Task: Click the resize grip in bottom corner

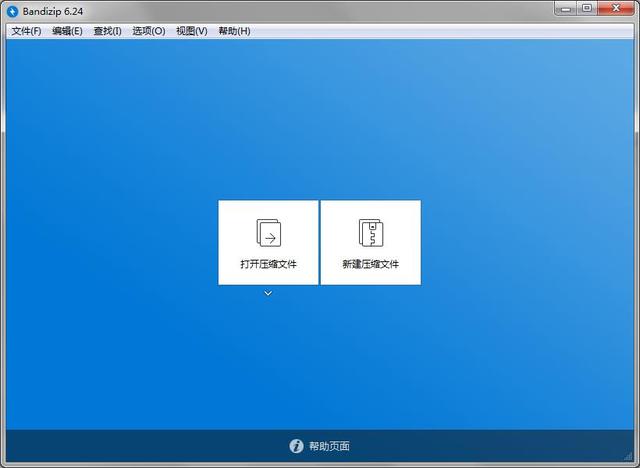Action: click(628, 457)
